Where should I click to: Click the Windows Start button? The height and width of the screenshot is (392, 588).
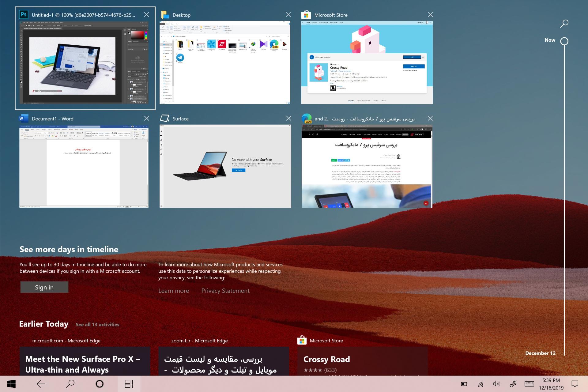[x=11, y=384]
